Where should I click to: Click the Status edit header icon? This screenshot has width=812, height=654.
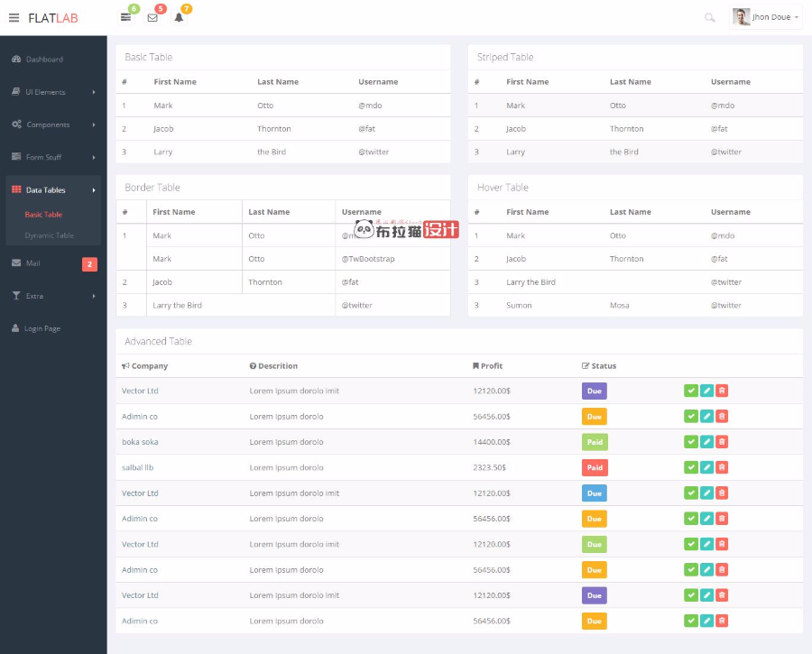586,366
